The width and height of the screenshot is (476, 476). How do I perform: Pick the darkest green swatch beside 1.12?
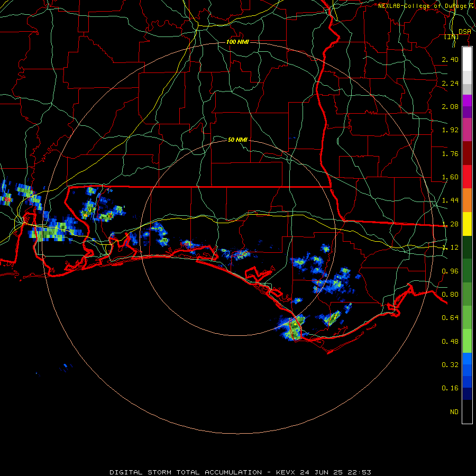(x=467, y=247)
